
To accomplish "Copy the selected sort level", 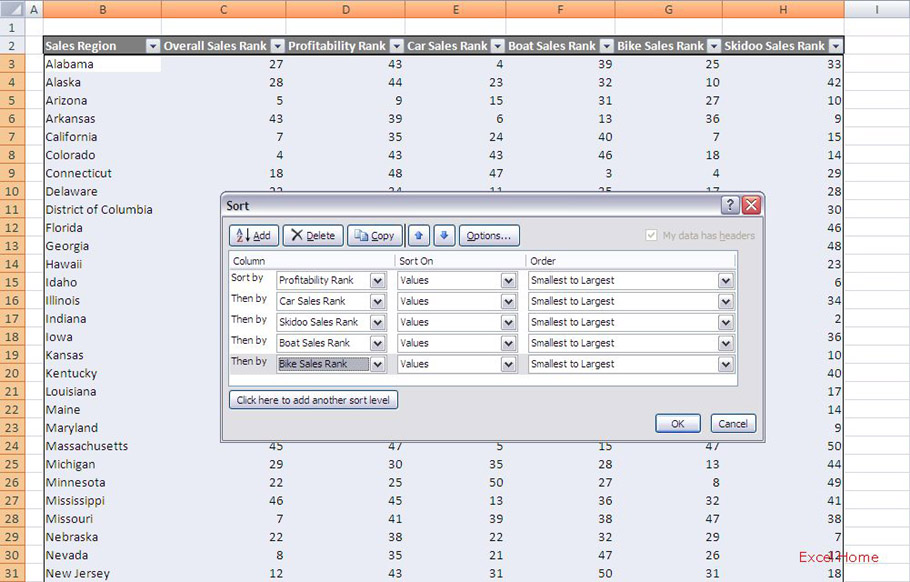I will pos(374,235).
